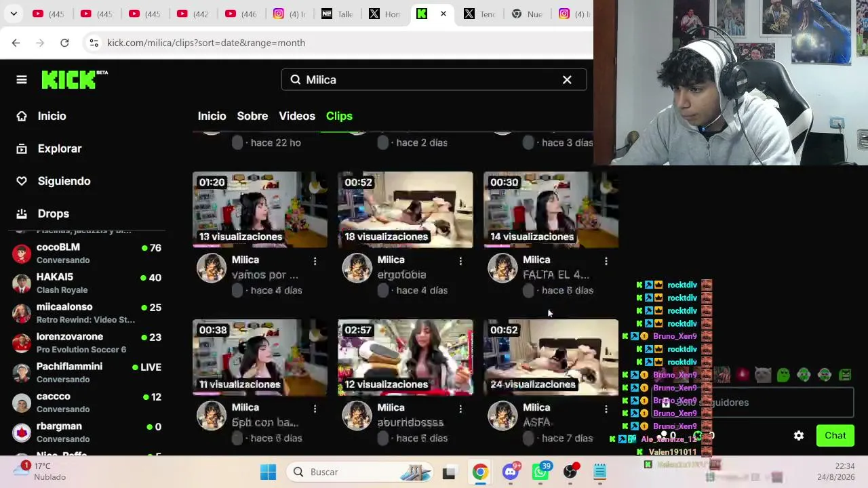The width and height of the screenshot is (868, 488).
Task: Open OBS Studio from the taskbar
Action: [570, 472]
